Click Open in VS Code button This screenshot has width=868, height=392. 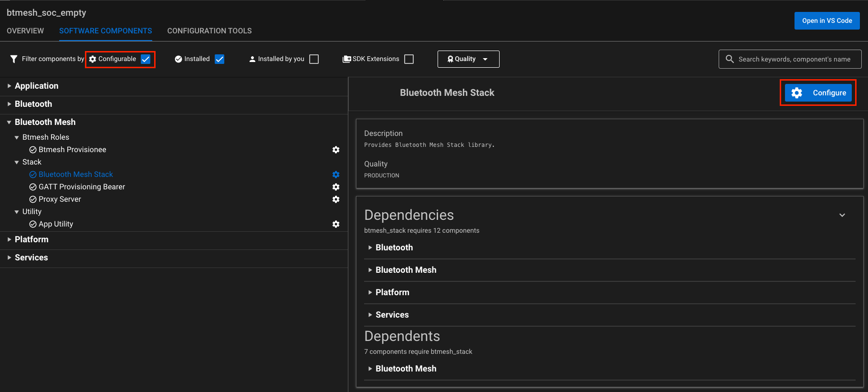(x=827, y=21)
